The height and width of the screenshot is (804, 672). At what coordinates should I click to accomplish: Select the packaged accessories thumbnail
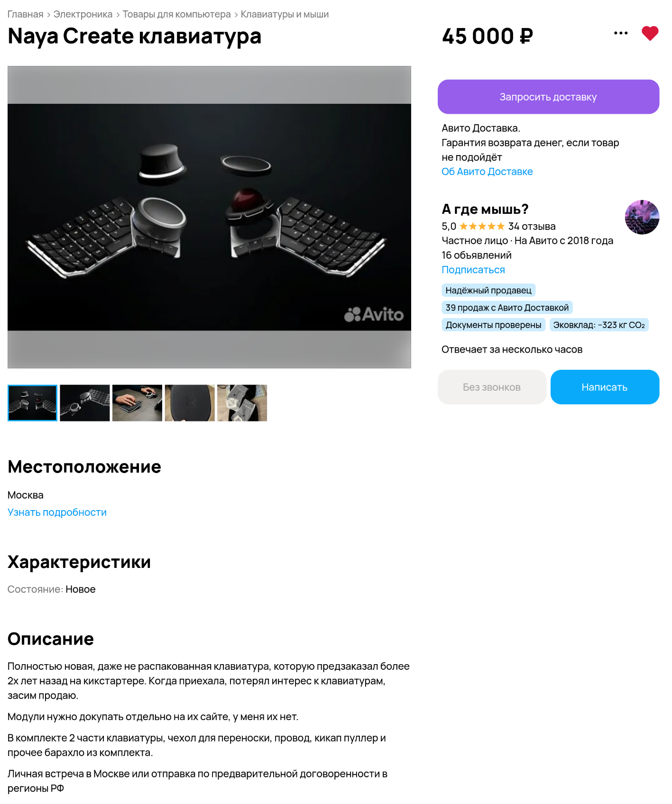[x=242, y=403]
